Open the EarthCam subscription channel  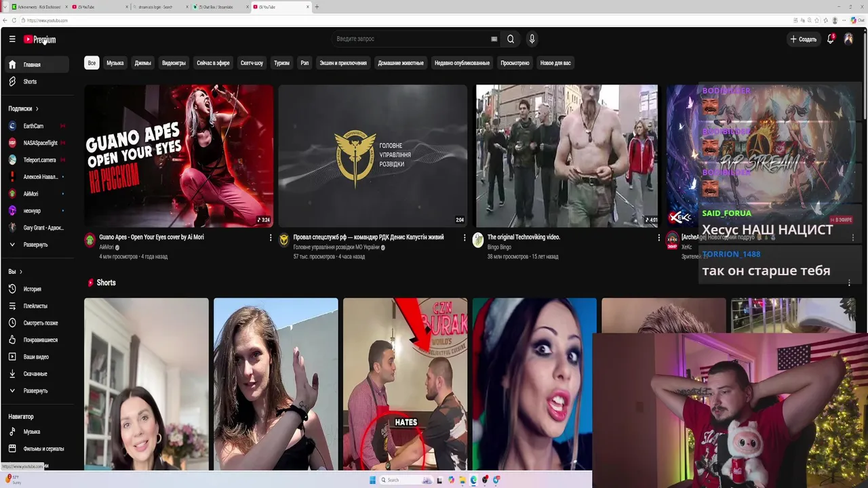[x=37, y=126]
